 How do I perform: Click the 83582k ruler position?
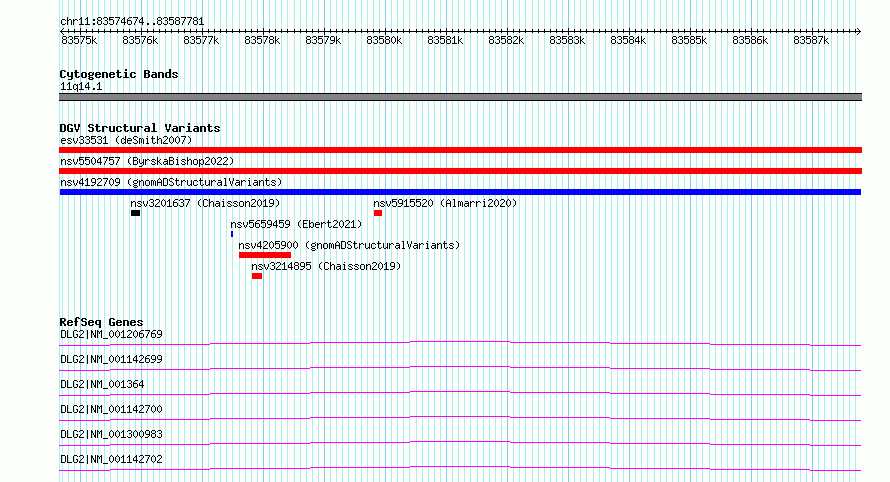click(x=506, y=40)
